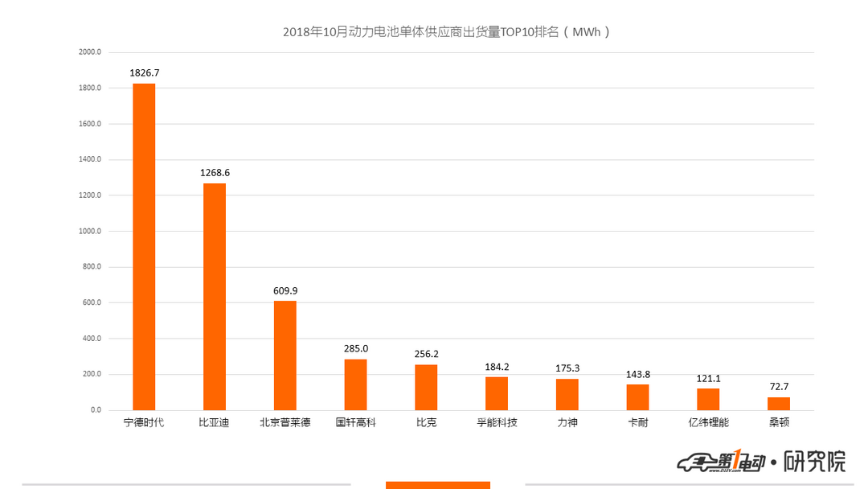Click the 桑顿 bar
This screenshot has width=868, height=489.
(779, 404)
